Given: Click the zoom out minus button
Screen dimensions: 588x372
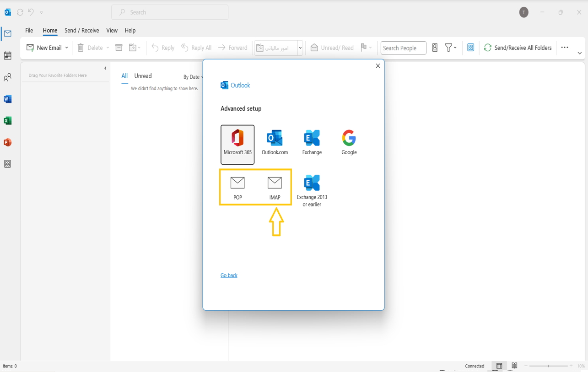Looking at the screenshot, I should (526, 366).
